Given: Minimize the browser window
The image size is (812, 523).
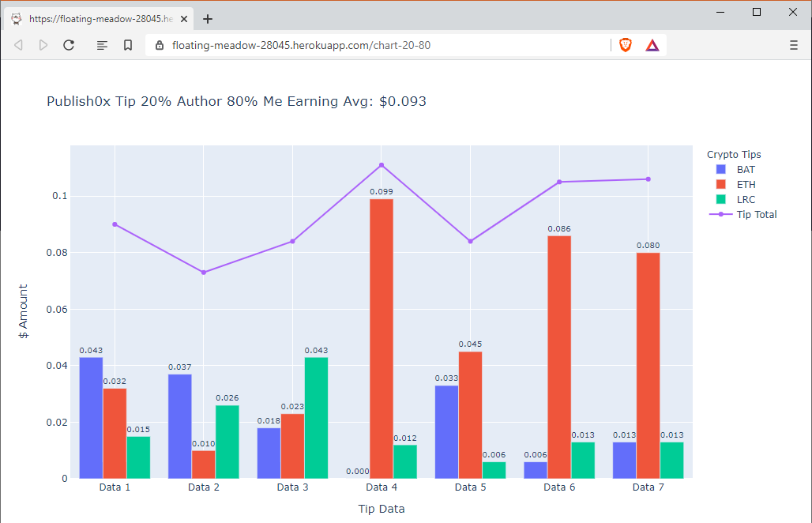Looking at the screenshot, I should 720,12.
